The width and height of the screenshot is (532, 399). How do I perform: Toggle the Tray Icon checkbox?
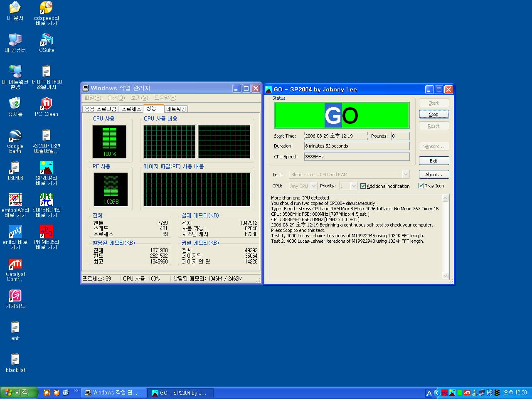coord(421,186)
